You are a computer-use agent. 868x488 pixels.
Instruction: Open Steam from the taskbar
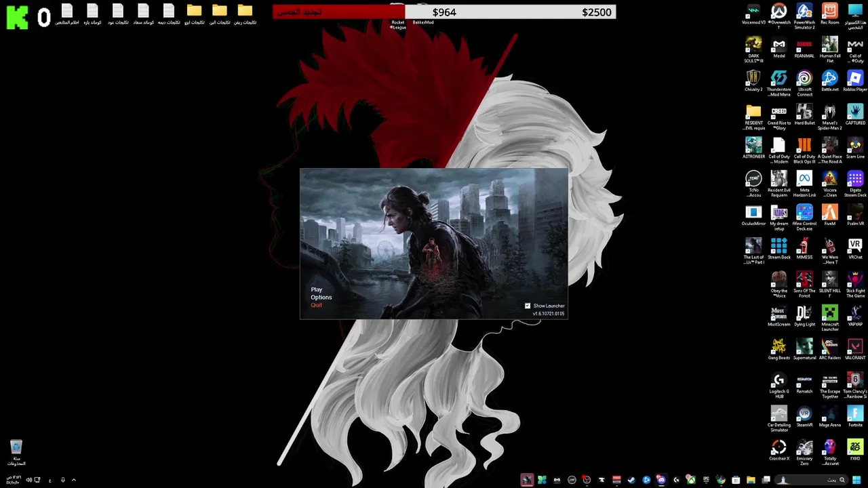click(631, 480)
